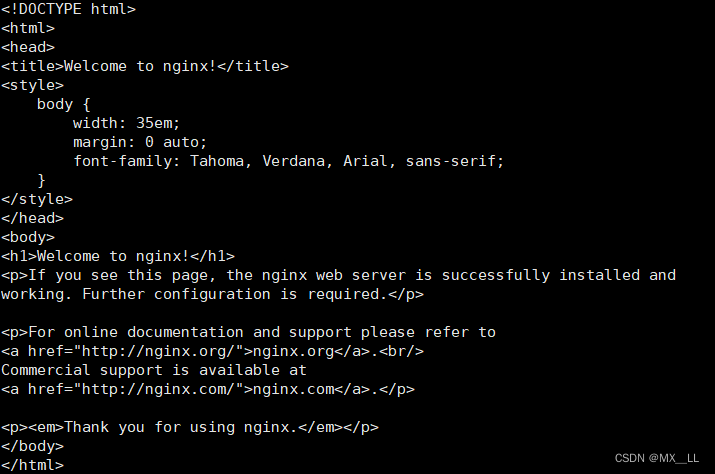715x474 pixels.
Task: Click the margin 0 auto line
Action: [140, 142]
